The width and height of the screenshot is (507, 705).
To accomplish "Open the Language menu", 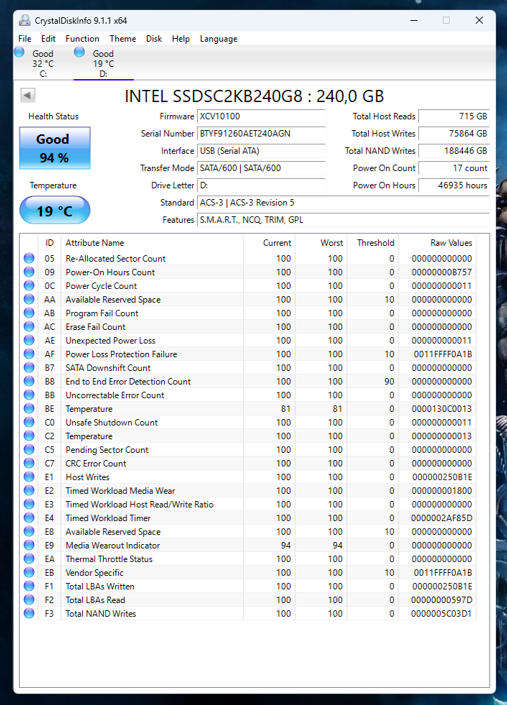I will click(218, 39).
